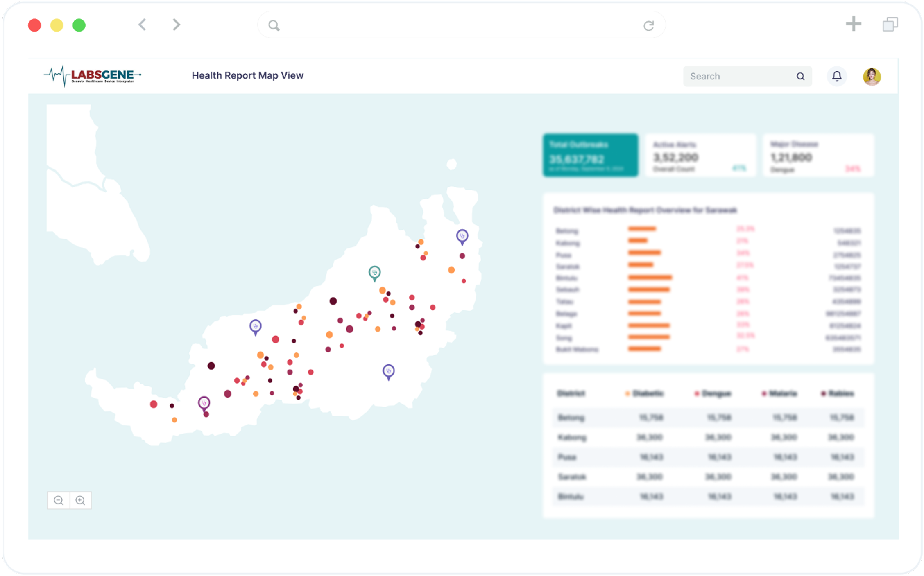Click the map zoom in magnifier
This screenshot has height=576, width=924.
point(81,500)
